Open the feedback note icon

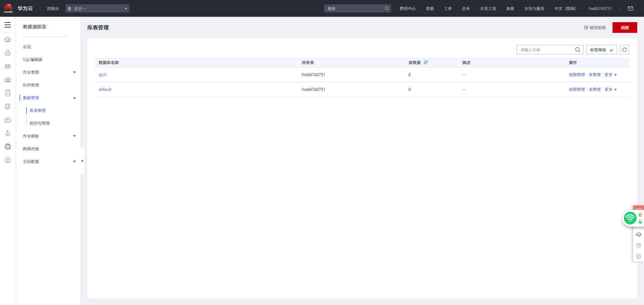click(x=639, y=256)
